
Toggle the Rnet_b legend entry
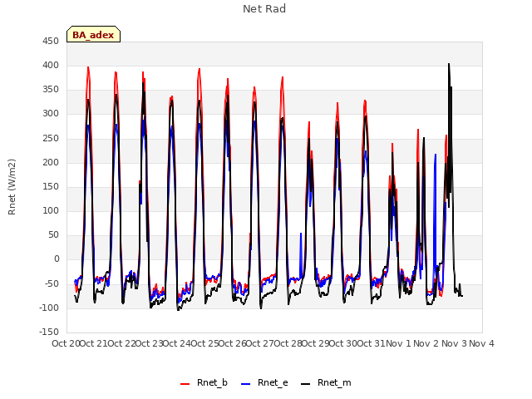click(x=204, y=382)
